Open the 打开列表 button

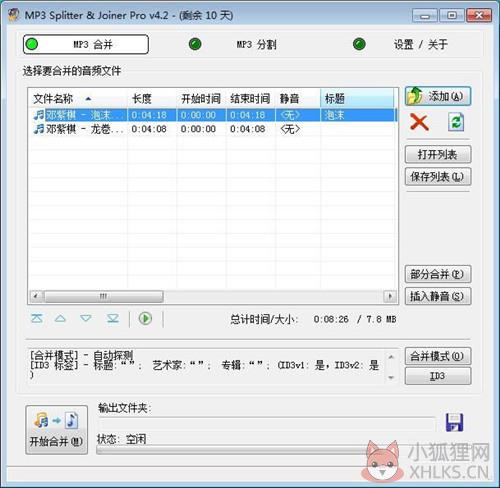(438, 154)
